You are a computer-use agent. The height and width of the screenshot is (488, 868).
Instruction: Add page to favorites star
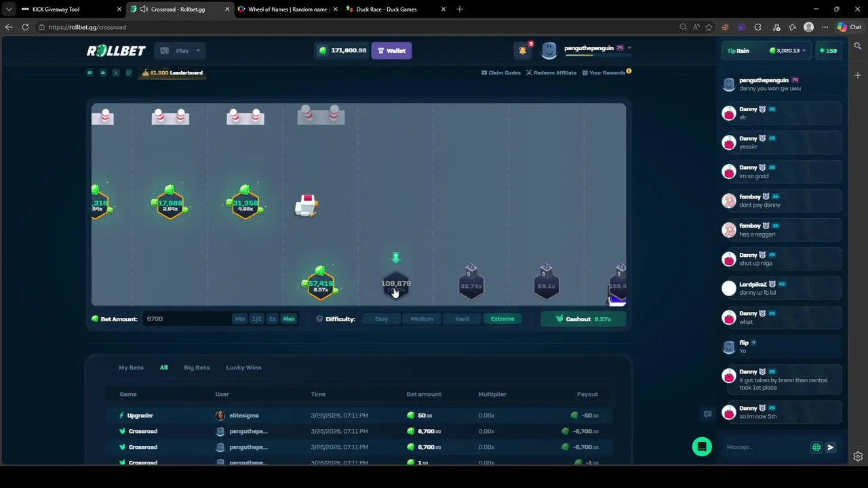[709, 27]
